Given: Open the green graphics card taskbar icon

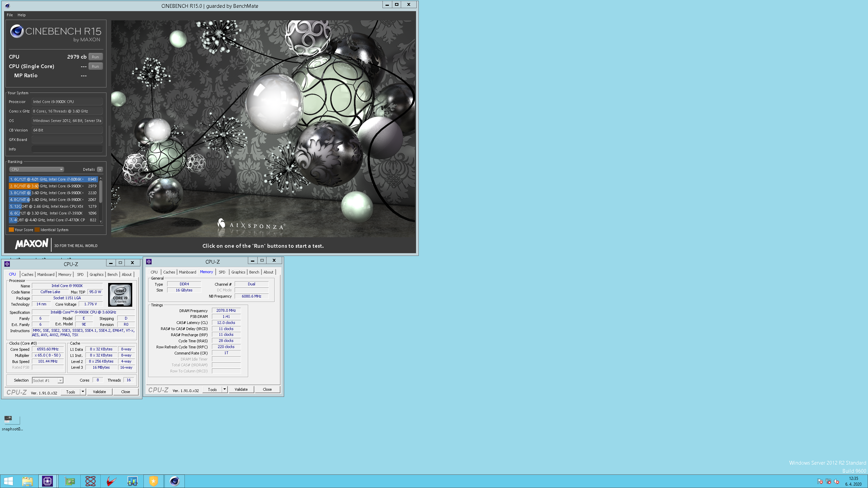Looking at the screenshot, I should tap(70, 481).
